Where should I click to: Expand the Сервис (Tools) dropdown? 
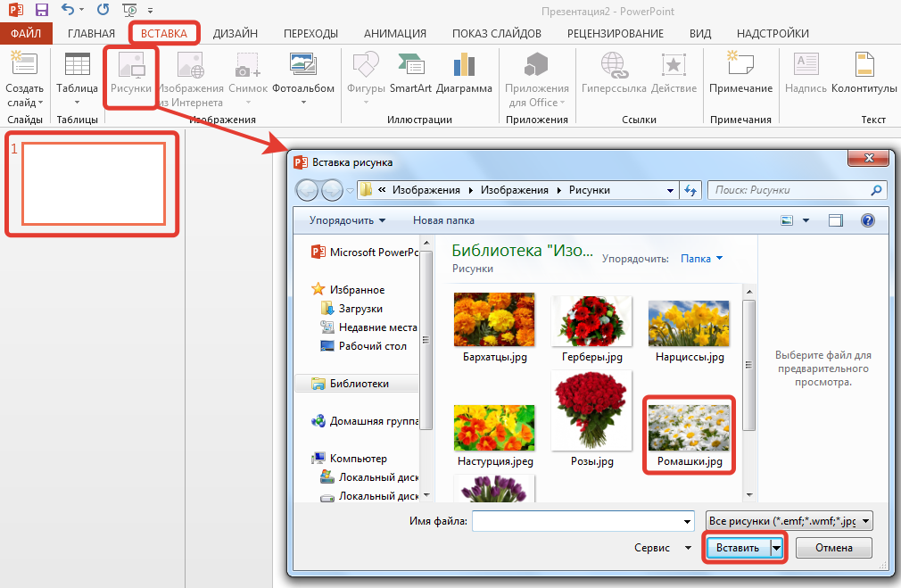(663, 548)
